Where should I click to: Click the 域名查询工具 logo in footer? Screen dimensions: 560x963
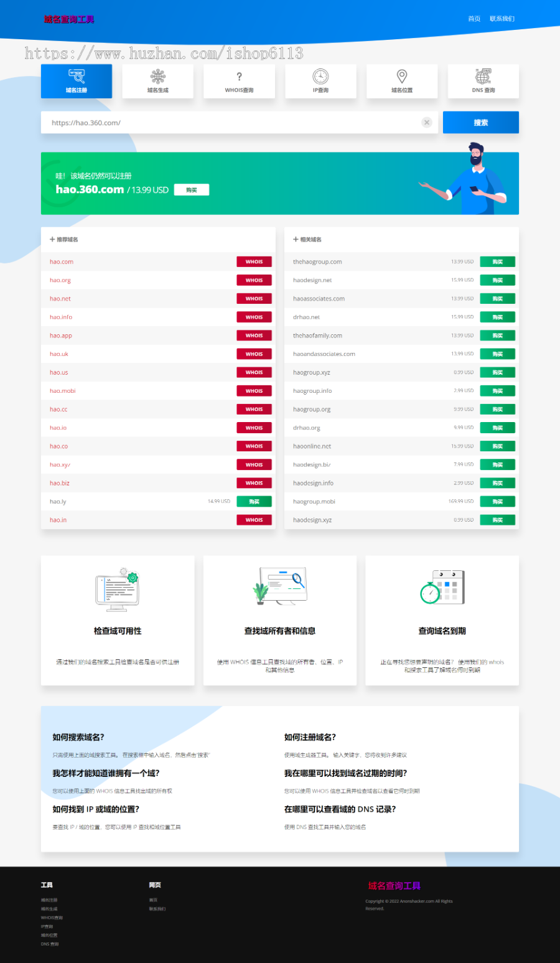pos(394,886)
